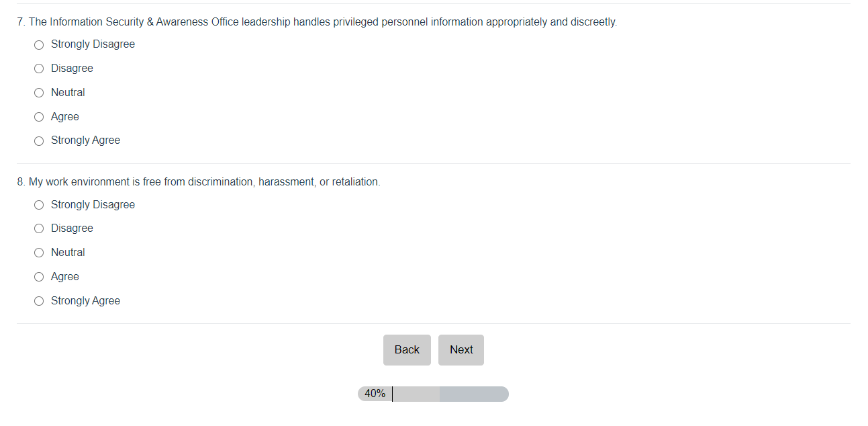Go to previous page with Back button

[407, 350]
